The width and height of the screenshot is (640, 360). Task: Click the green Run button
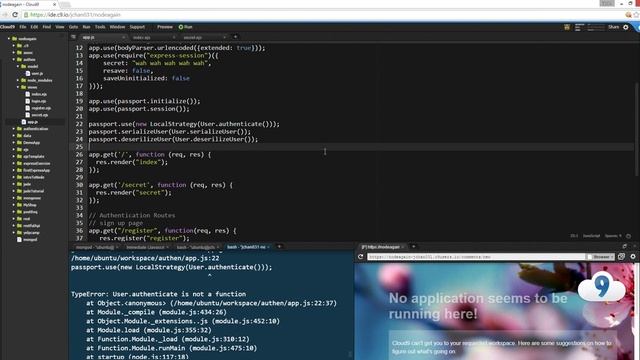pyautogui.click(x=185, y=27)
